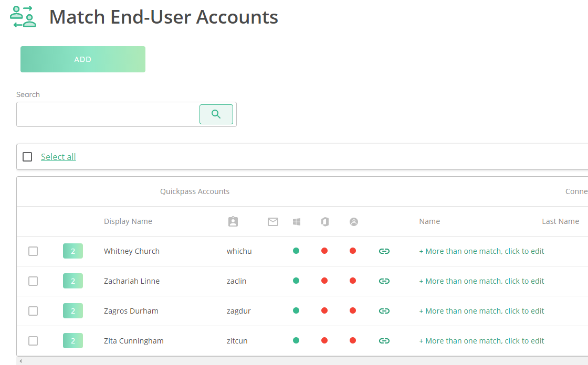
Task: Click the 2 badge for Whitney Church
Action: pyautogui.click(x=73, y=251)
